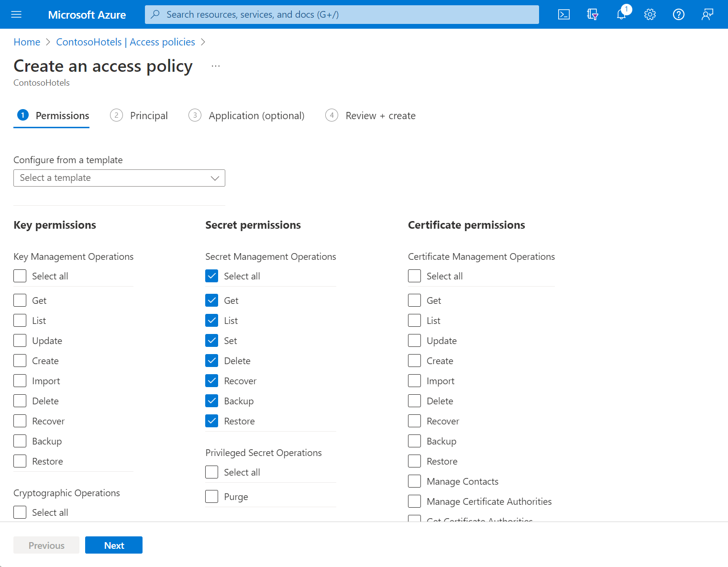This screenshot has width=728, height=567.
Task: Uncheck Get under Secret permissions
Action: click(211, 300)
